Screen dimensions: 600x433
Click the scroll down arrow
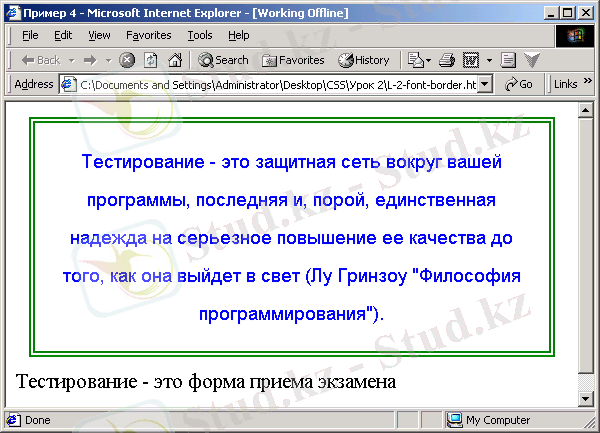(x=585, y=399)
